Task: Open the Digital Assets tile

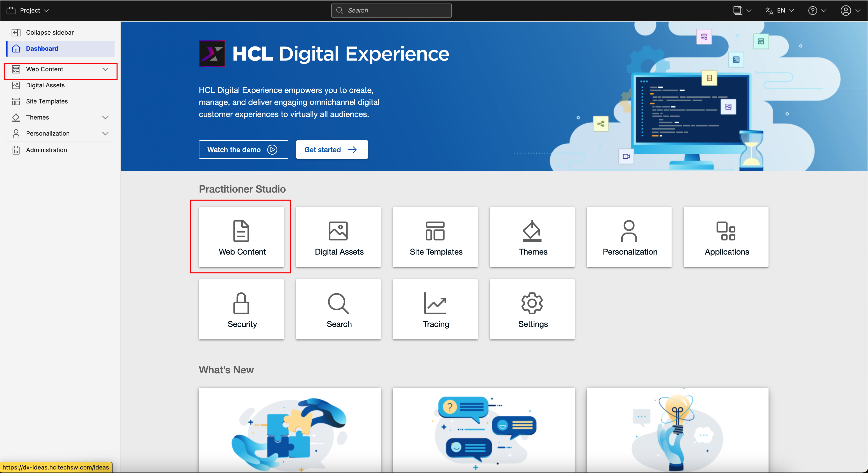Action: 338,237
